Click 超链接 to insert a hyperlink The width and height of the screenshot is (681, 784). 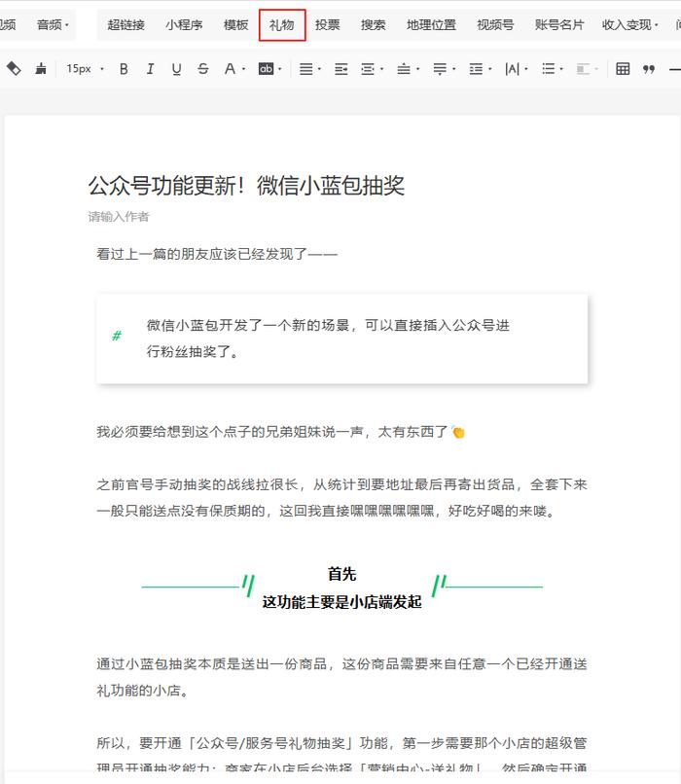tap(126, 24)
